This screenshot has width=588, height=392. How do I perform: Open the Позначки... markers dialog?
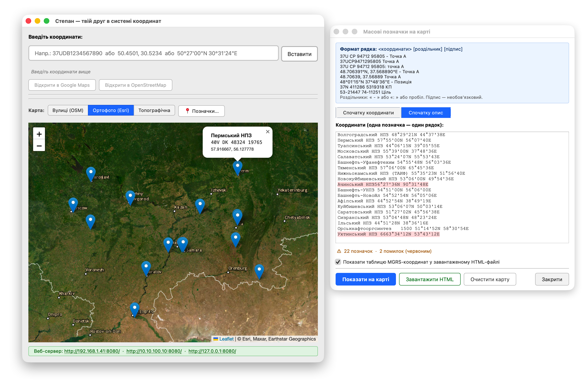click(202, 111)
